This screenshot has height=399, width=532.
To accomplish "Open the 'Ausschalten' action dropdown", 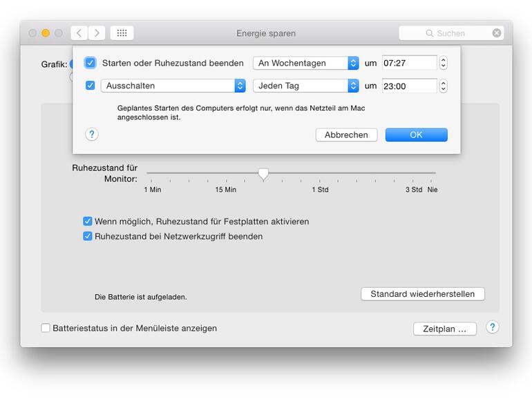I will 173,86.
